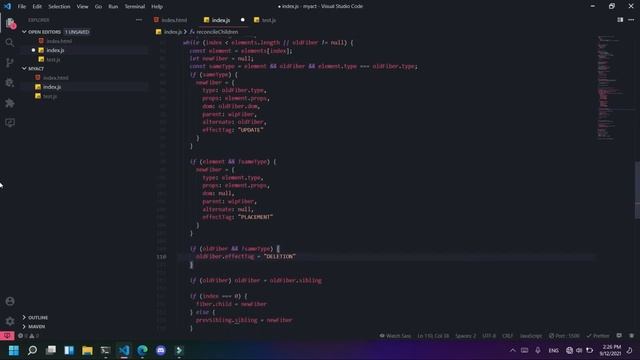Open the Selection menu

[59, 6]
